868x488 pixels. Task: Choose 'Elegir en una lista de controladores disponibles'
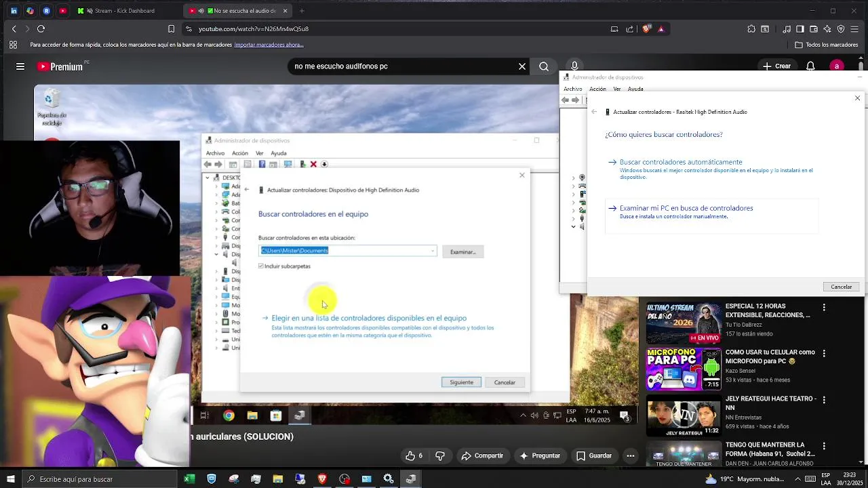coord(369,318)
